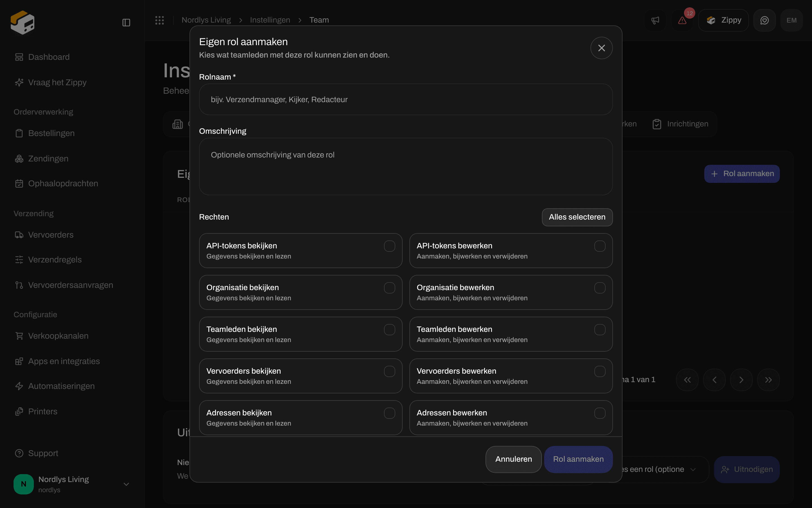812x508 pixels.
Task: Toggle Teamleden bekijken permission
Action: pyautogui.click(x=389, y=330)
